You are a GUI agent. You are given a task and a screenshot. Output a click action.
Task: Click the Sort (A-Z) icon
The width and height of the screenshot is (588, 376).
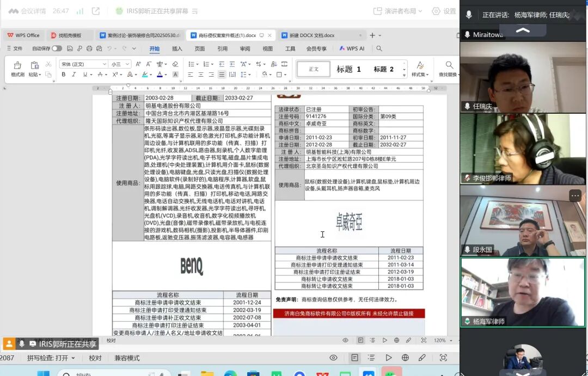click(x=274, y=64)
